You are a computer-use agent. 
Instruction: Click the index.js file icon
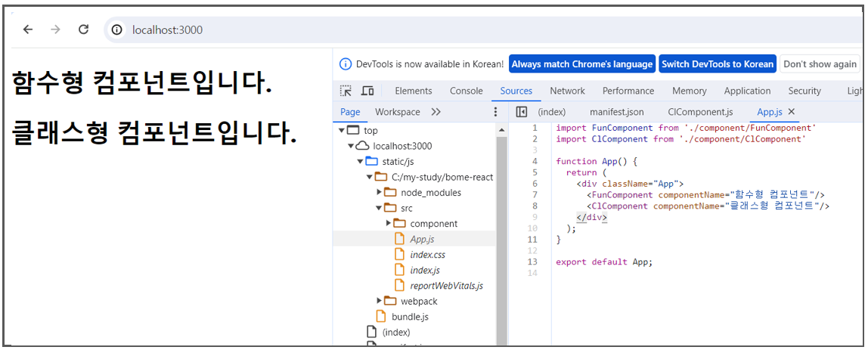click(x=399, y=270)
